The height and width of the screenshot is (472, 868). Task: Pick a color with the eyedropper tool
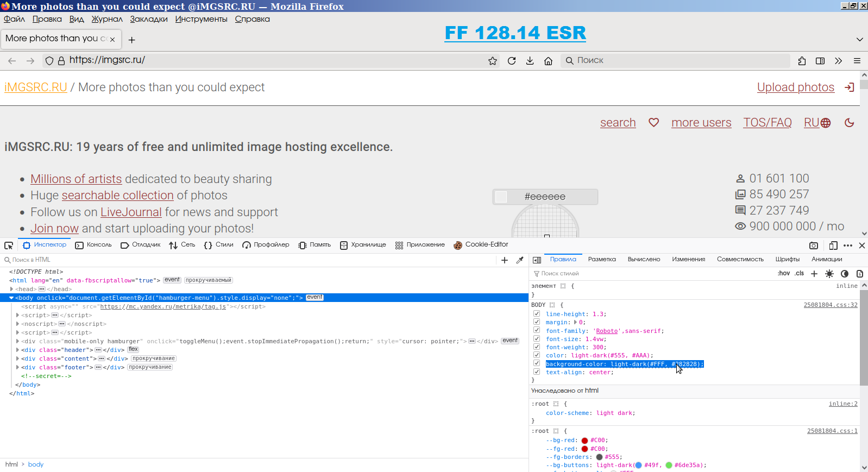(x=520, y=260)
